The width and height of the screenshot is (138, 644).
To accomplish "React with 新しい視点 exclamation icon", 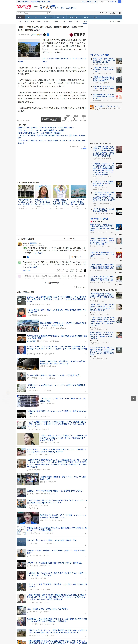I will tap(83, 118).
